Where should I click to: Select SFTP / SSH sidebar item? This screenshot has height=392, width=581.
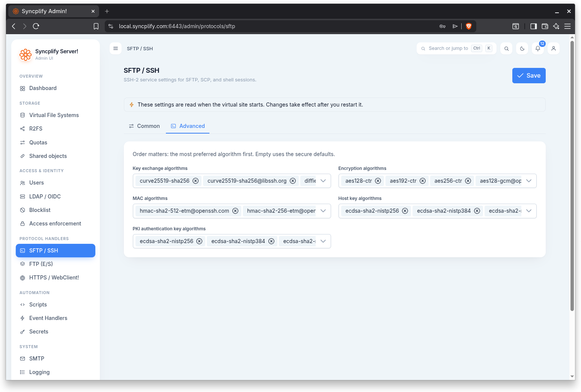[x=56, y=251]
